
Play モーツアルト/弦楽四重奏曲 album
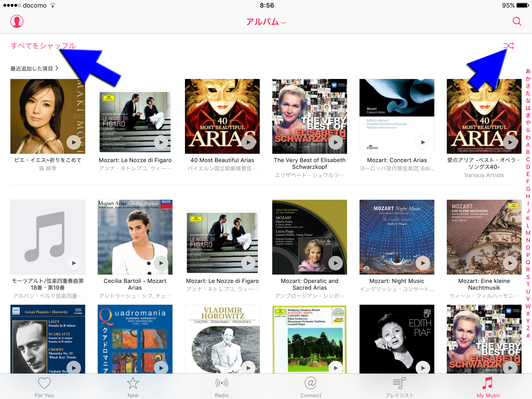[x=74, y=263]
